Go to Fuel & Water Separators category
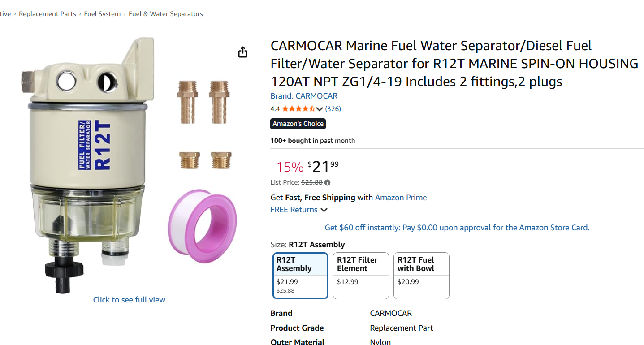 pos(166,14)
